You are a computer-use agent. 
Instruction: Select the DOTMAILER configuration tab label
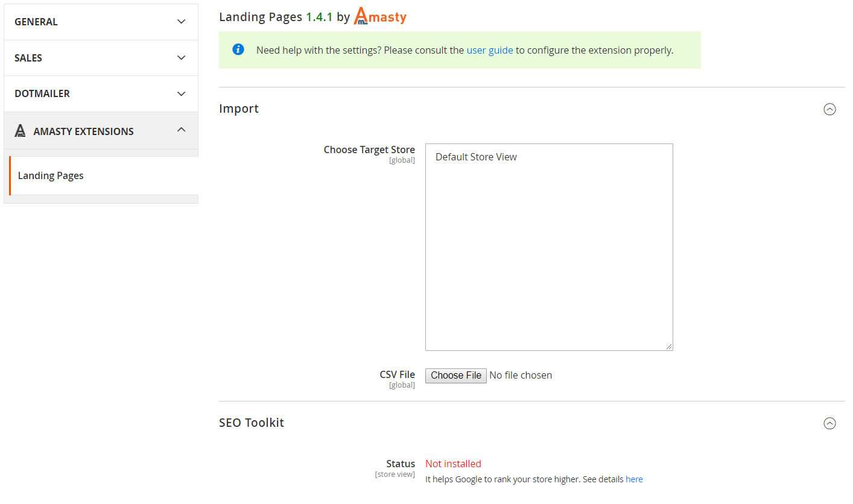(42, 94)
